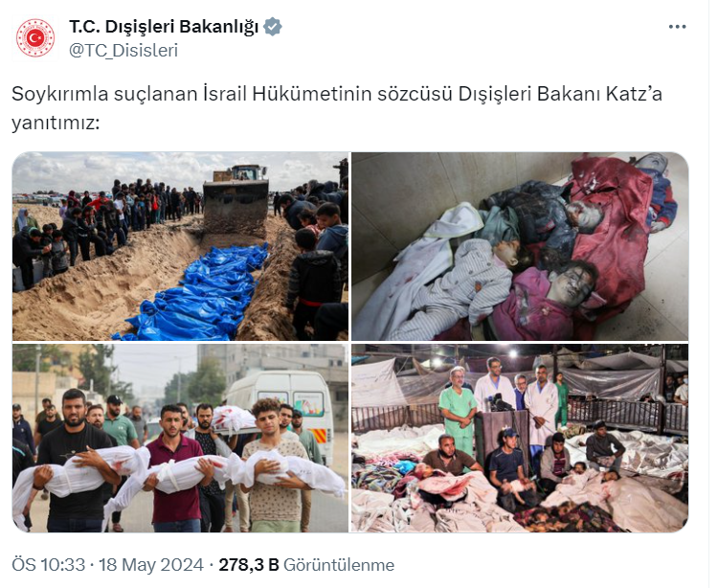Click the word yanıtımız in the tweet
This screenshot has width=718, height=588.
pos(56,124)
